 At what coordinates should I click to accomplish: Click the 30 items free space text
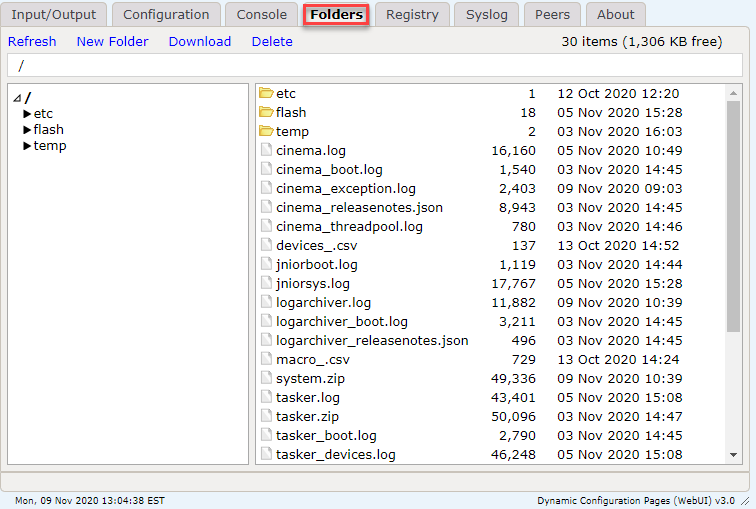[641, 41]
